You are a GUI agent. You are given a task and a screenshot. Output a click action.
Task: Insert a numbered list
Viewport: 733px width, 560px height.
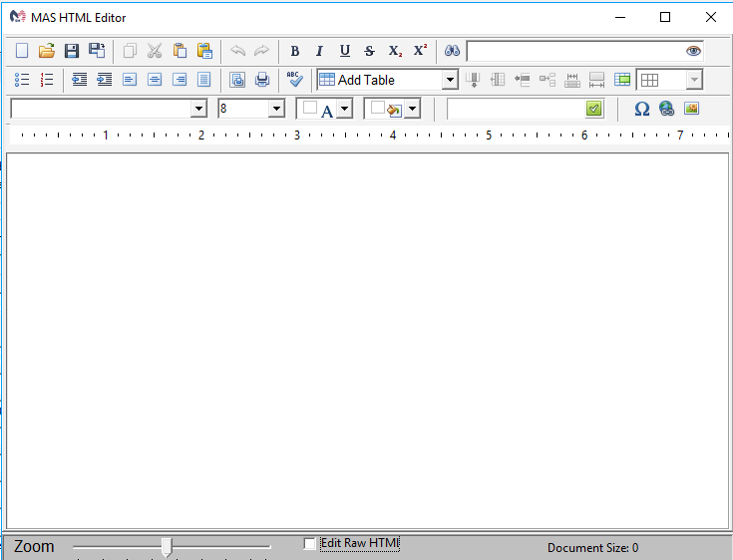point(47,80)
